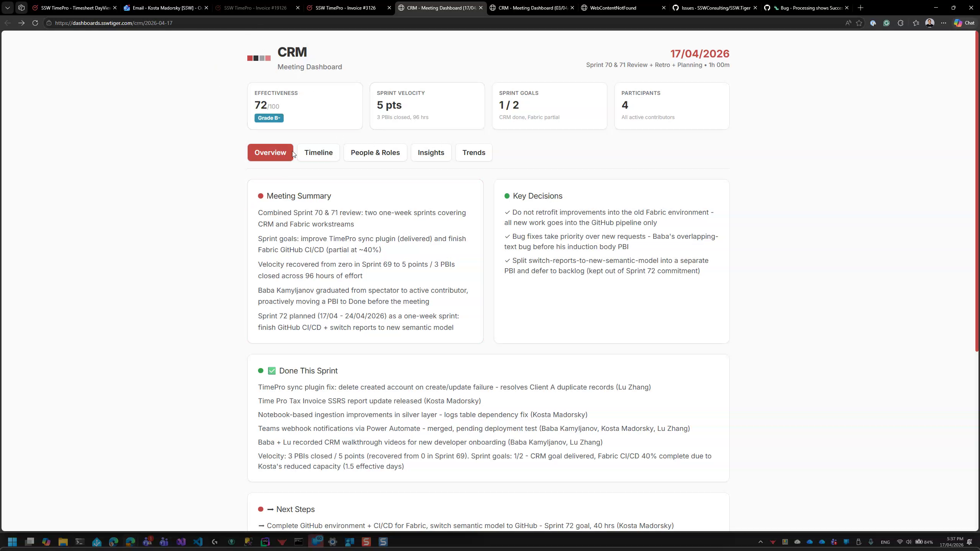Open the Settings gear on the taskbar

click(333, 542)
